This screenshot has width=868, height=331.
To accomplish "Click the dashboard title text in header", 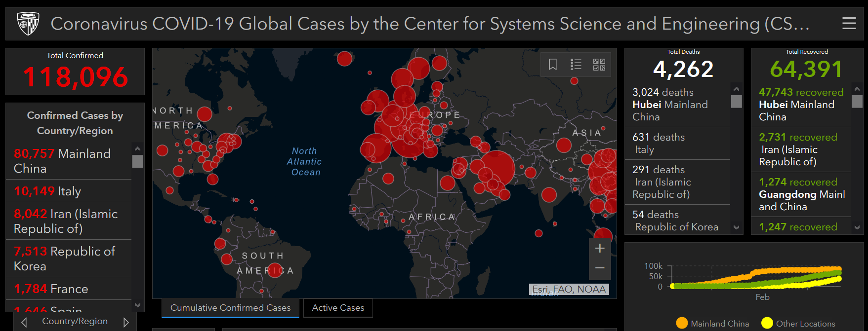I will pyautogui.click(x=430, y=24).
